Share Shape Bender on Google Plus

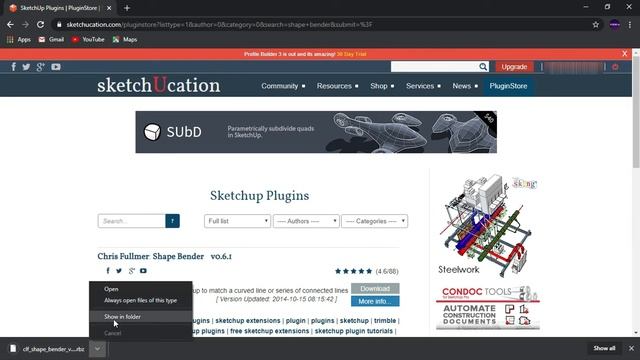pyautogui.click(x=131, y=271)
